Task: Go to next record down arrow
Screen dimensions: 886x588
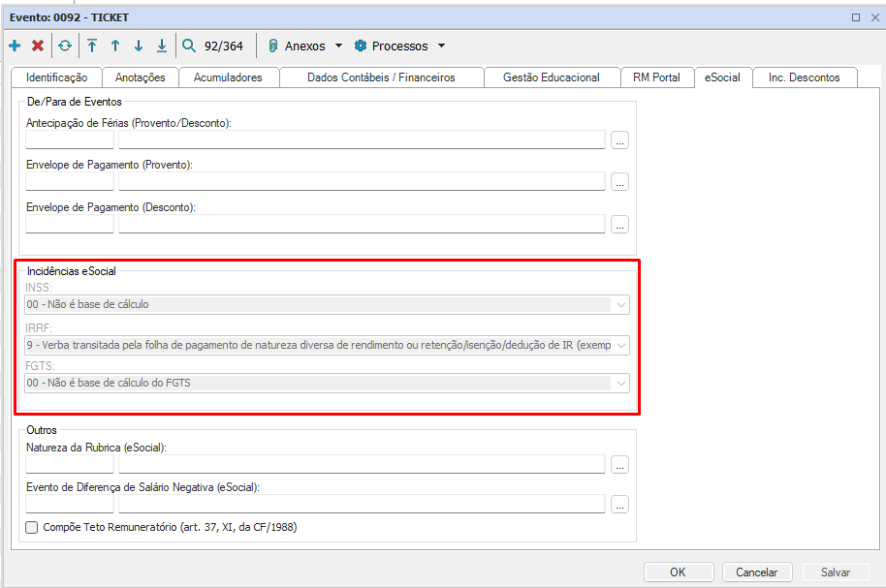Action: pos(139,46)
